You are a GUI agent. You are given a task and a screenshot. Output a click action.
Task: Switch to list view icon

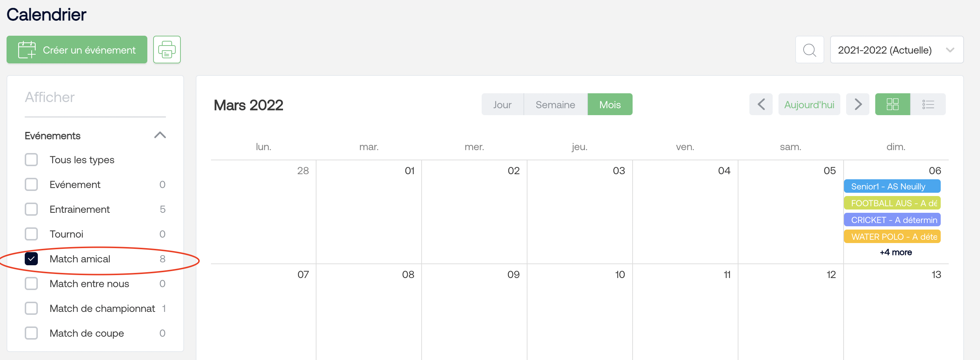tap(928, 104)
